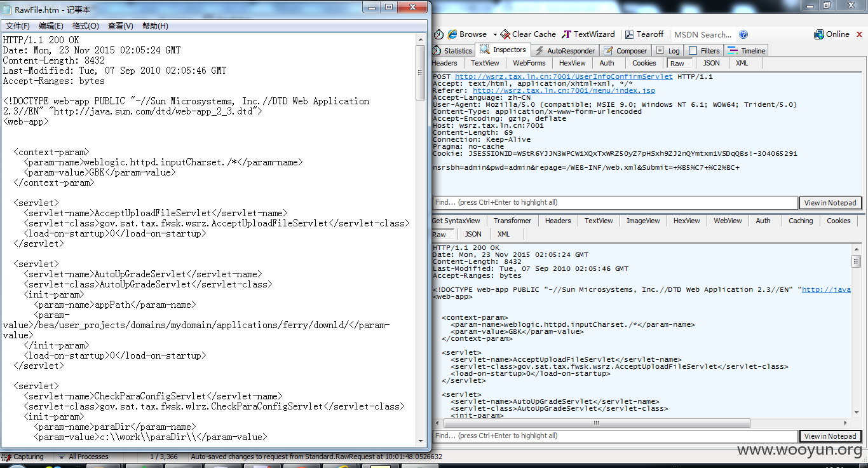Focus the response Find text field
The image size is (868, 468).
(x=614, y=436)
